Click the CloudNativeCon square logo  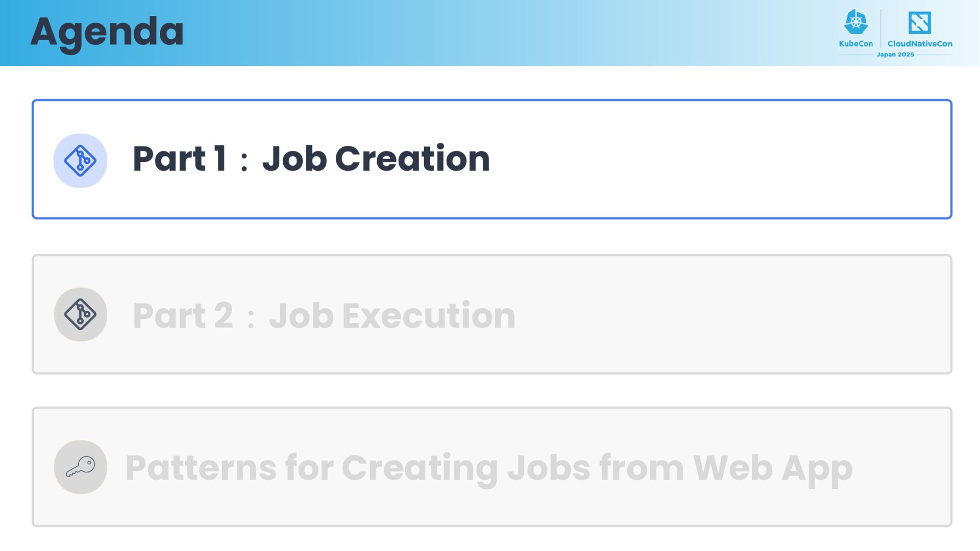(920, 22)
